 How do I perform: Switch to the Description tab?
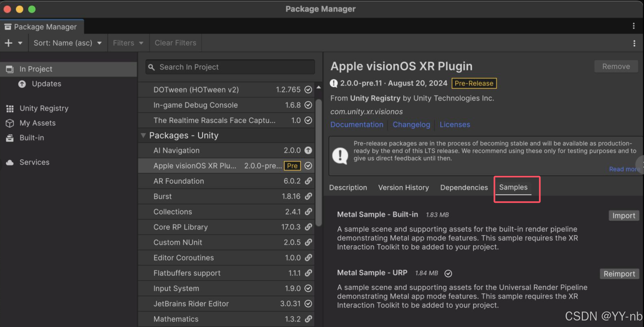coord(348,188)
